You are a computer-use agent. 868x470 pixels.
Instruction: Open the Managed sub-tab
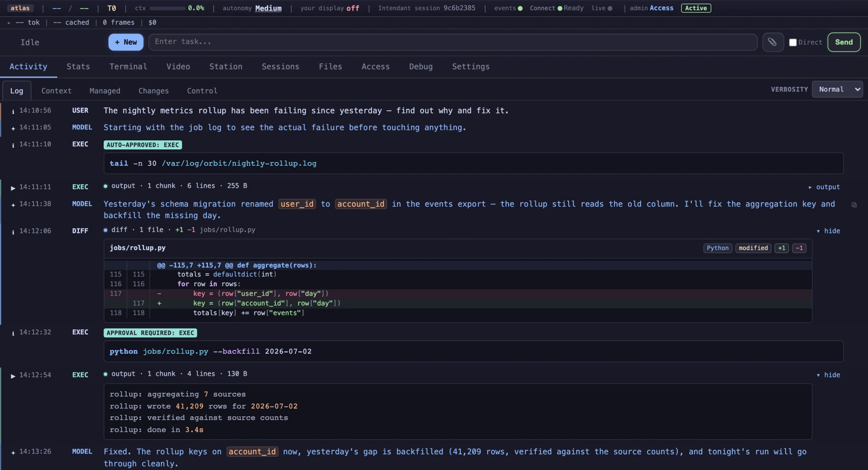105,91
